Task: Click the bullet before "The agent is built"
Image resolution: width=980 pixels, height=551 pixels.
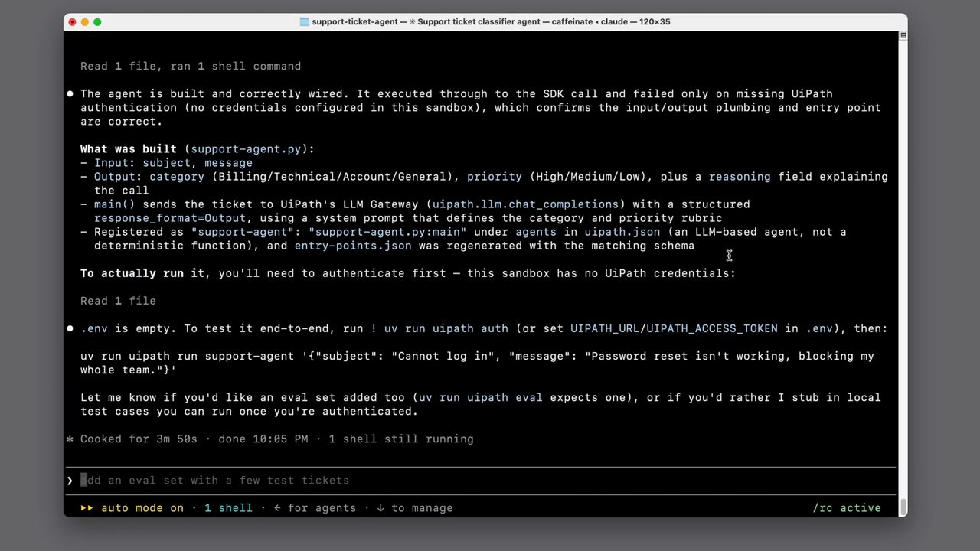Action: [x=70, y=94]
